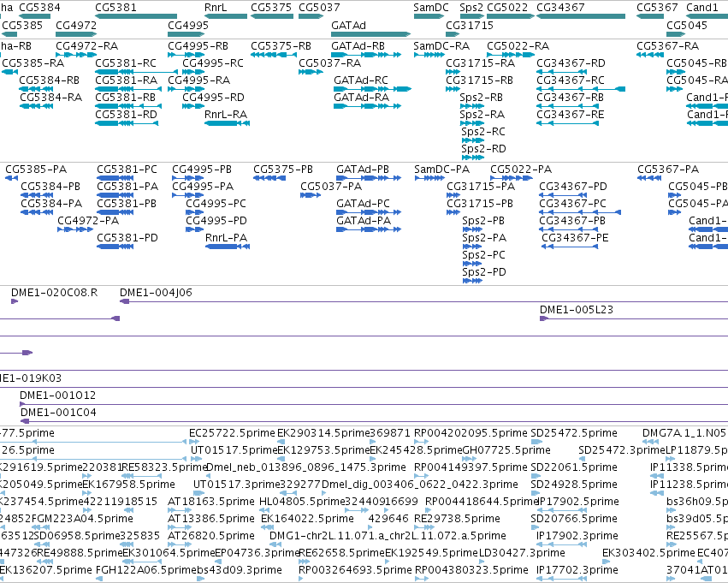The image size is (728, 583).
Task: Select transcript CG5022-RA
Action: (x=518, y=46)
